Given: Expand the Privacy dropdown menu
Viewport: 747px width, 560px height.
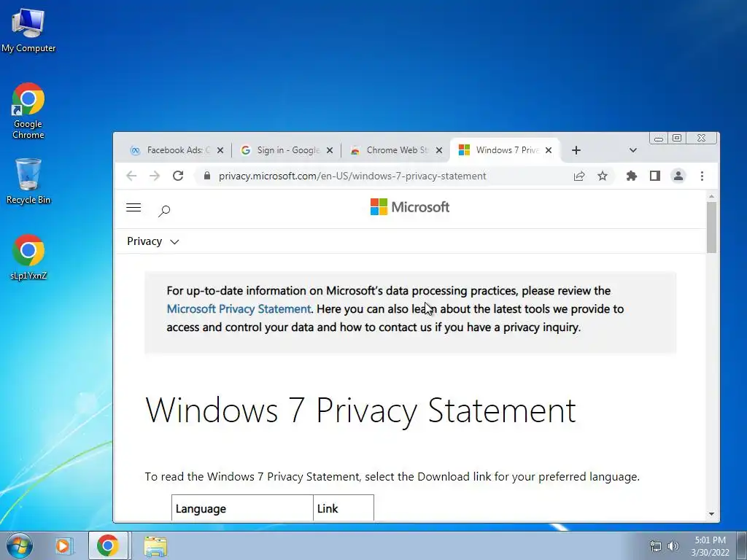Looking at the screenshot, I should (153, 241).
